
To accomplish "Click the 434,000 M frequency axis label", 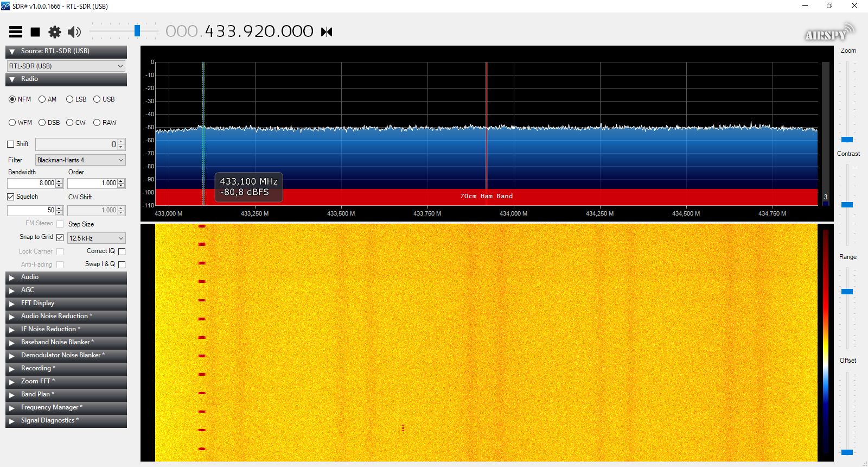I will pyautogui.click(x=513, y=214).
